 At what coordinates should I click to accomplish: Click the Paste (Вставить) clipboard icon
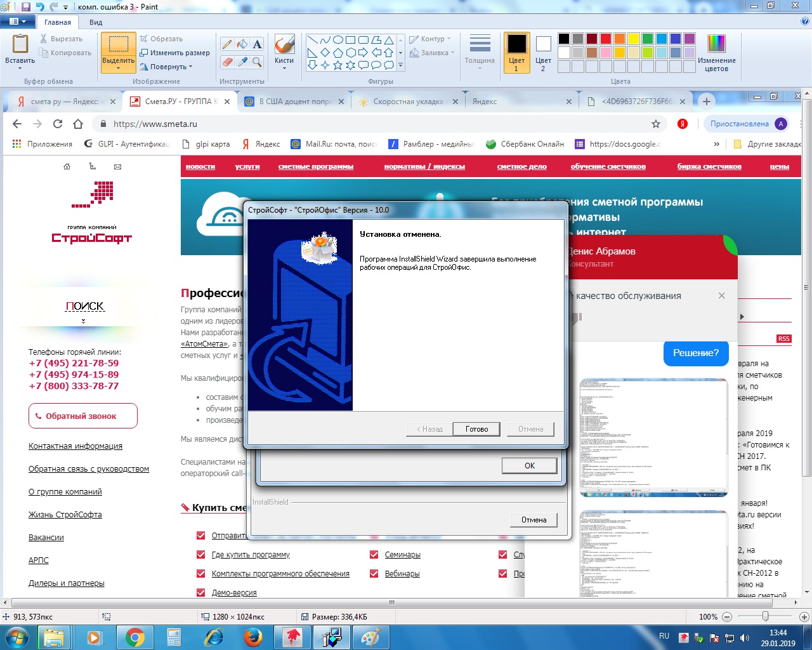point(20,44)
